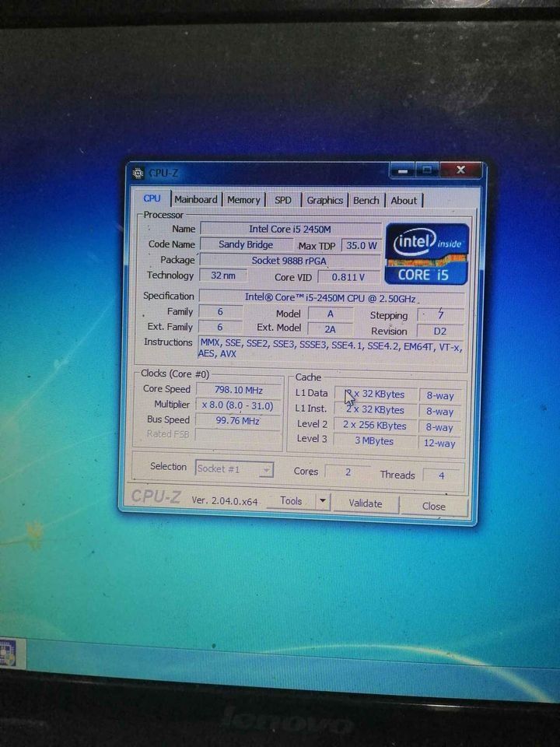Click the Validate button
Viewport: 560px width, 747px height.
tap(366, 503)
